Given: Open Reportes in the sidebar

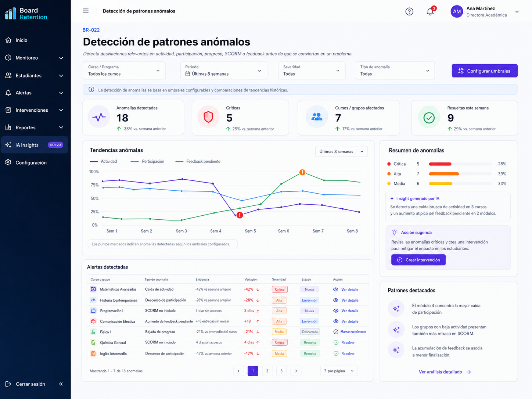Looking at the screenshot, I should click(35, 127).
